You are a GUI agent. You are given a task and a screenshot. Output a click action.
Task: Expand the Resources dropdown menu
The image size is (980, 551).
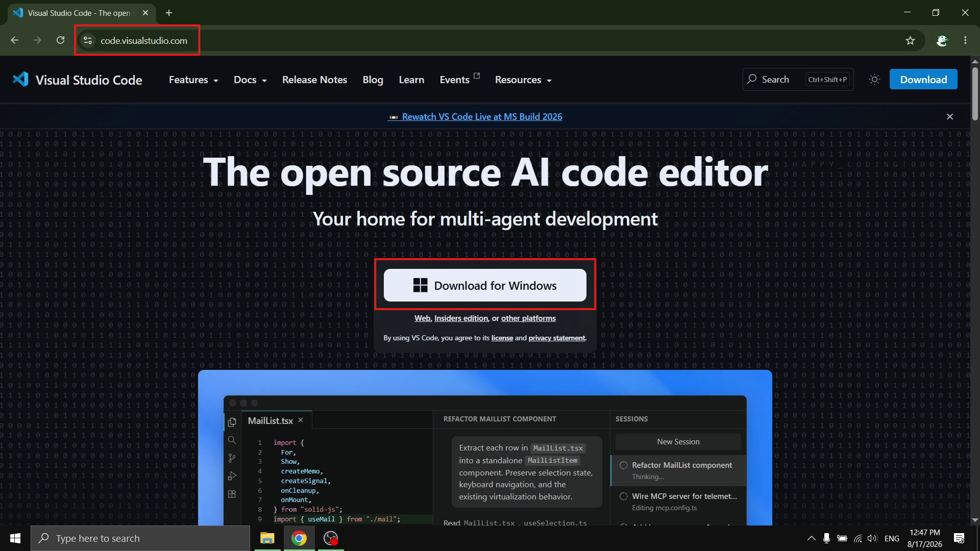523,80
